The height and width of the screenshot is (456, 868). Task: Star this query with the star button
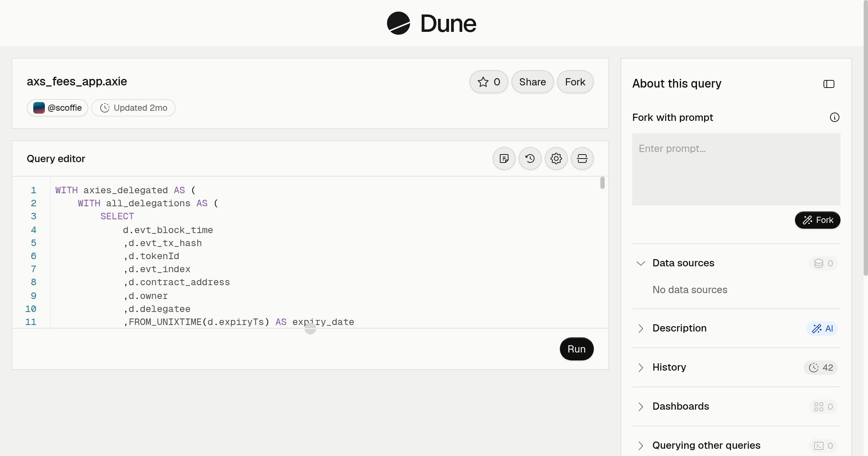tap(489, 82)
